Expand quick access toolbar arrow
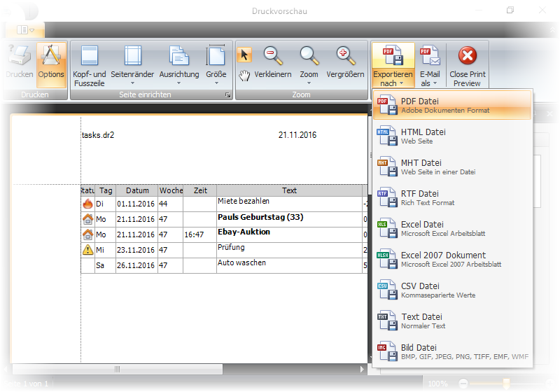The width and height of the screenshot is (560, 392). point(32,30)
